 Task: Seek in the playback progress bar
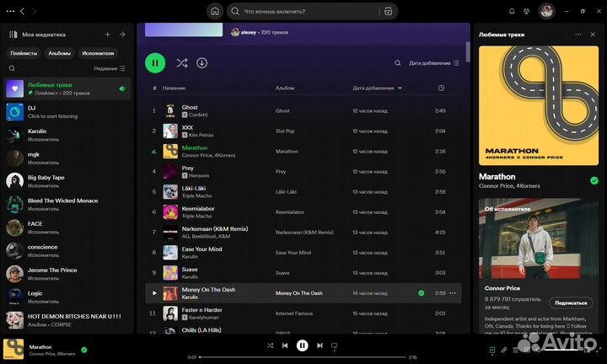point(303,357)
